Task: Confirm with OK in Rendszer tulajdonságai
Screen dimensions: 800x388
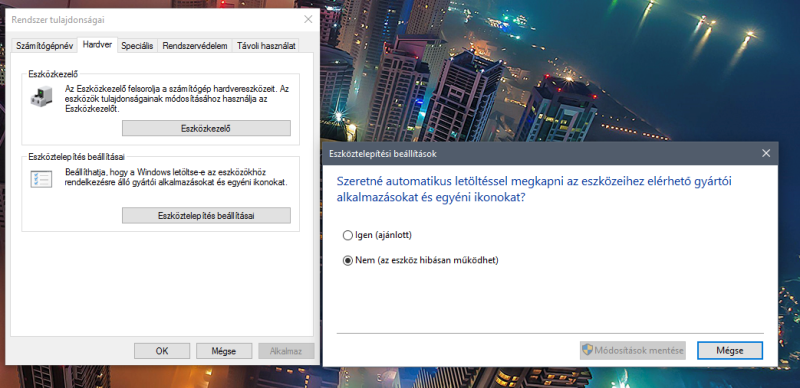Action: coord(162,351)
